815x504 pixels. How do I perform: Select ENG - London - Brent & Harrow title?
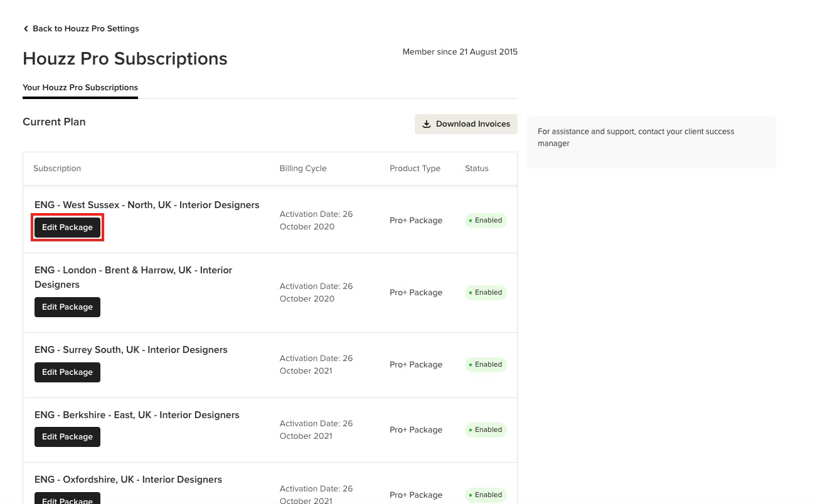tap(133, 277)
